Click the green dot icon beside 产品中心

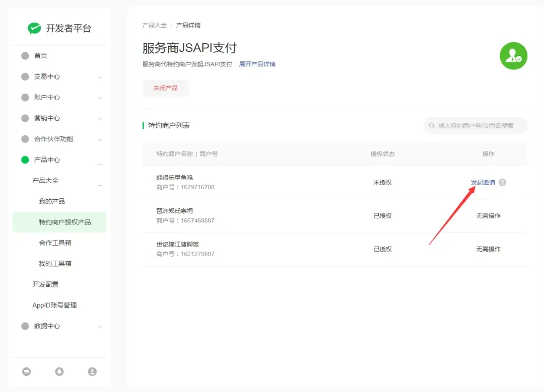(x=25, y=160)
